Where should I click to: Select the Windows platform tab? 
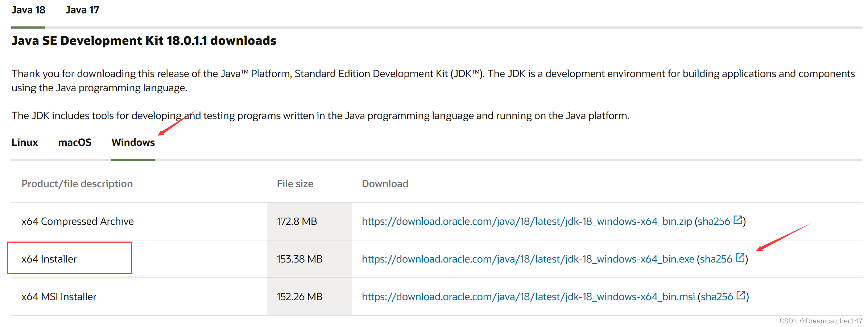pos(133,142)
